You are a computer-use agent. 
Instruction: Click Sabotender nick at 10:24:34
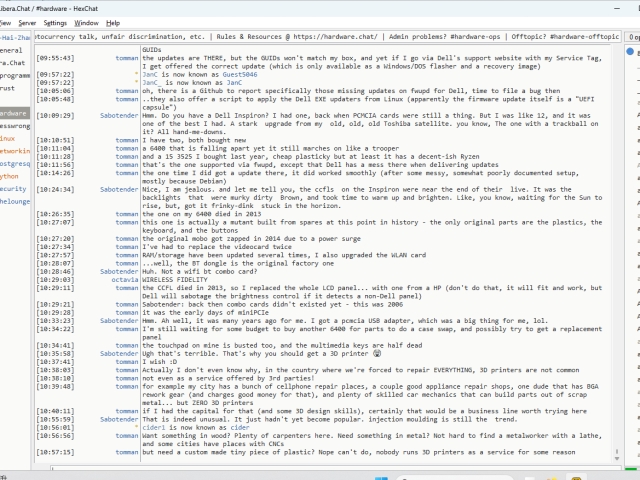(x=119, y=189)
